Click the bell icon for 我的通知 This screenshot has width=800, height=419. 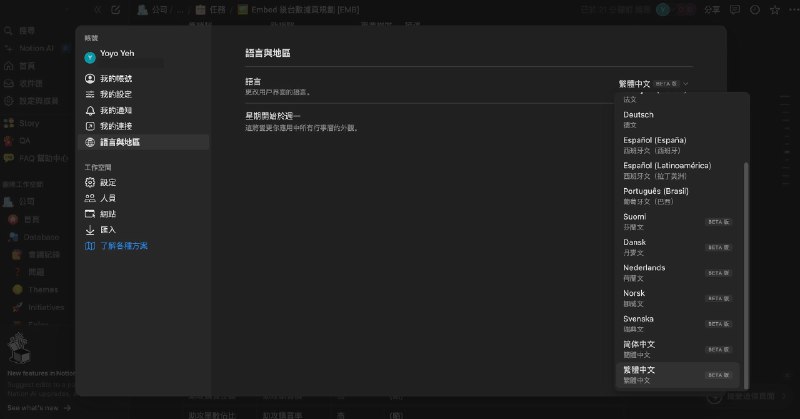pyautogui.click(x=90, y=110)
